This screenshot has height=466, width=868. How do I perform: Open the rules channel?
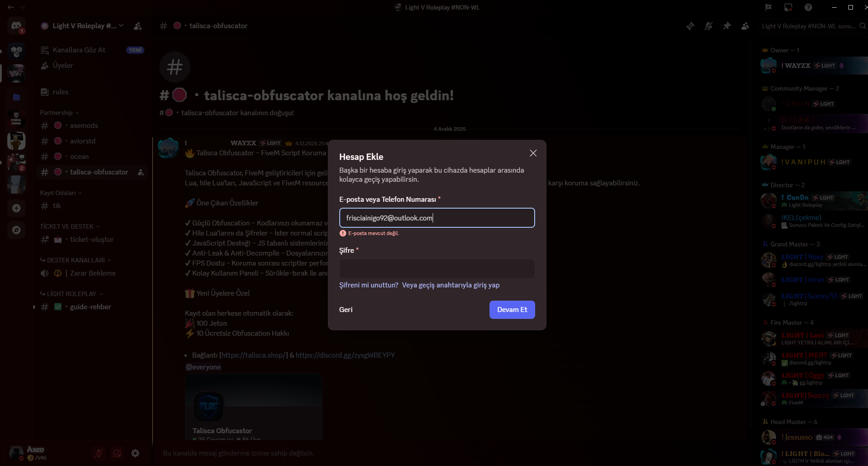(x=92, y=92)
